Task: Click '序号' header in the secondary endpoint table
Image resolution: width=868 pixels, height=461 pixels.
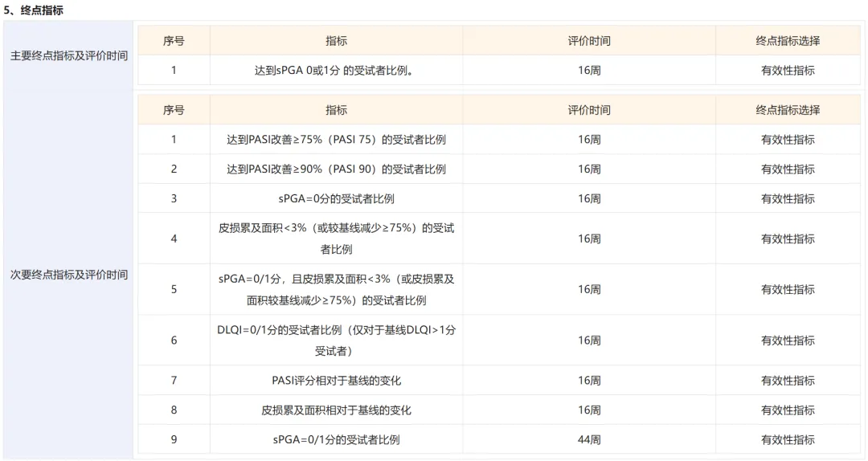Action: (x=174, y=110)
